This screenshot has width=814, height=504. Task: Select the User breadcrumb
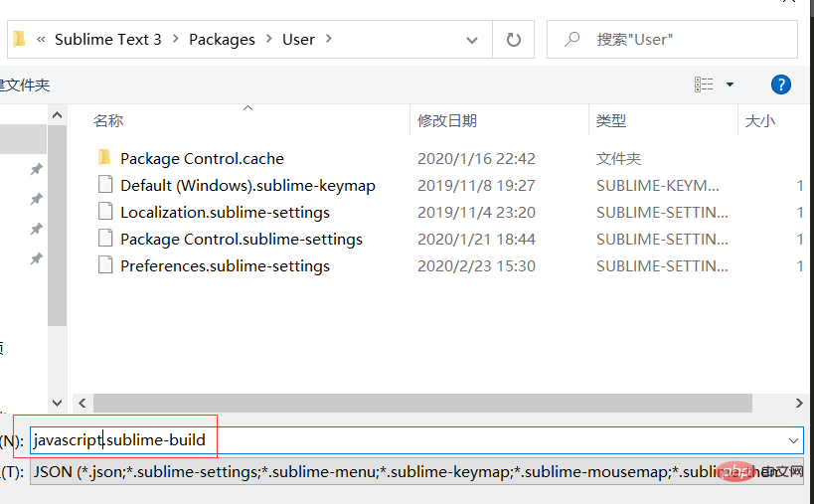298,40
